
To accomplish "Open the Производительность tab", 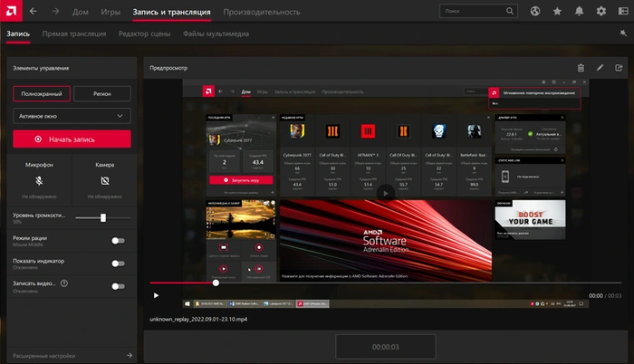I will click(262, 12).
